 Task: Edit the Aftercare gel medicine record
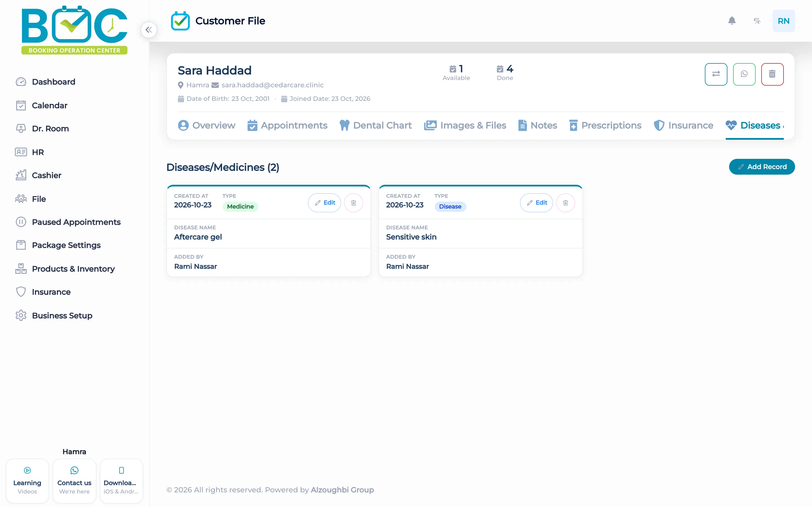325,203
